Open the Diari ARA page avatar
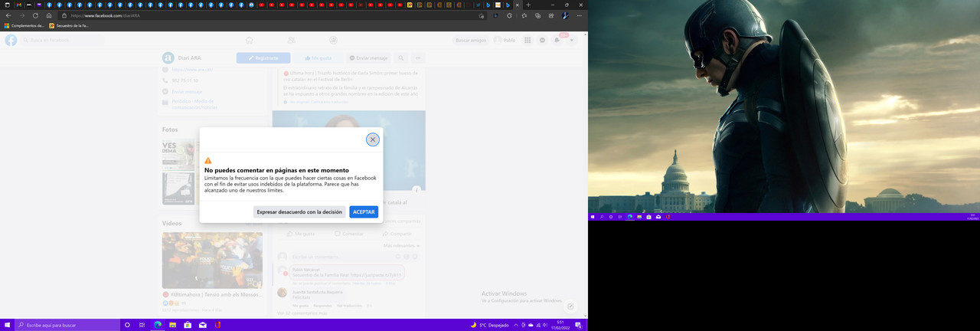 pos(168,58)
